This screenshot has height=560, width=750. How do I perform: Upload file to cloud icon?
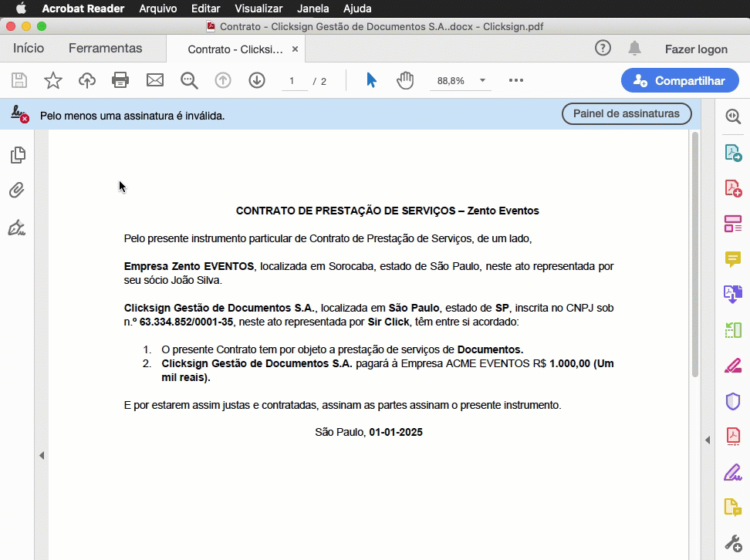pos(87,80)
